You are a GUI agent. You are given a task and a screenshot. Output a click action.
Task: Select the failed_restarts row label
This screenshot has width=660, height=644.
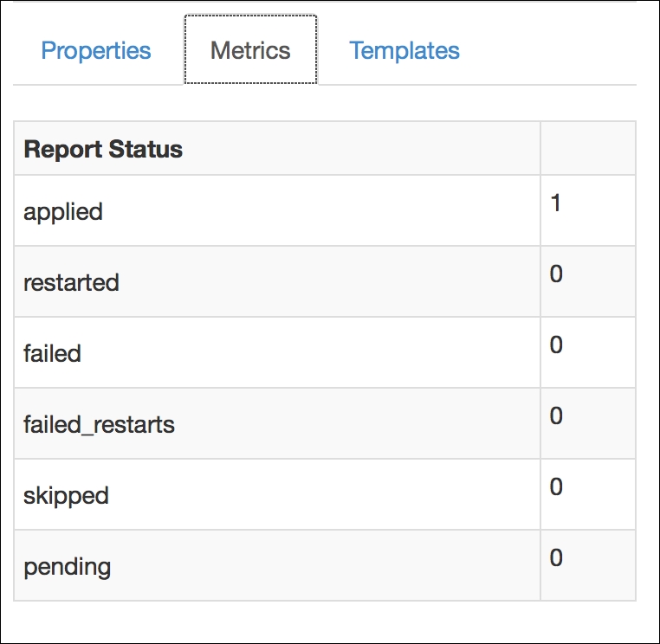click(99, 424)
